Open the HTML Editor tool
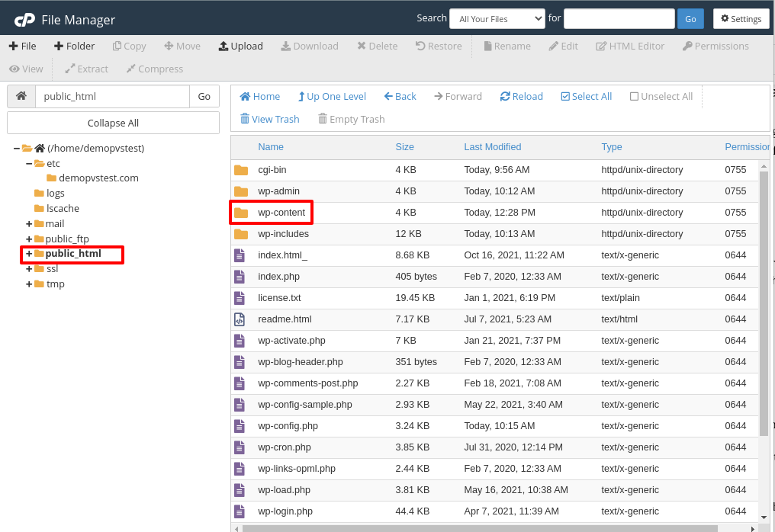The height and width of the screenshot is (532, 775). pos(630,46)
